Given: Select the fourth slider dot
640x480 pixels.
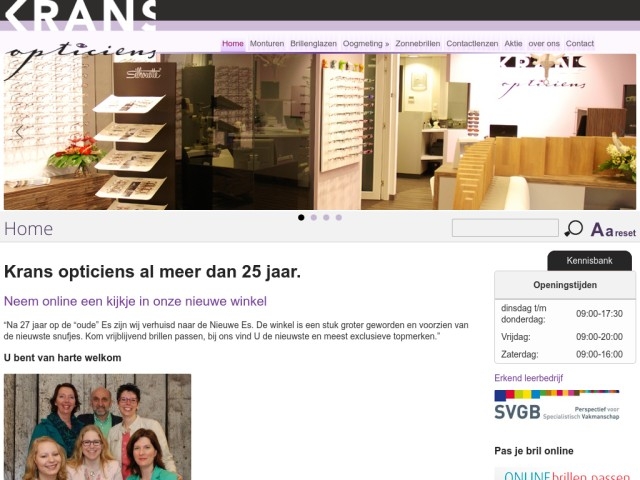Looking at the screenshot, I should 339,218.
